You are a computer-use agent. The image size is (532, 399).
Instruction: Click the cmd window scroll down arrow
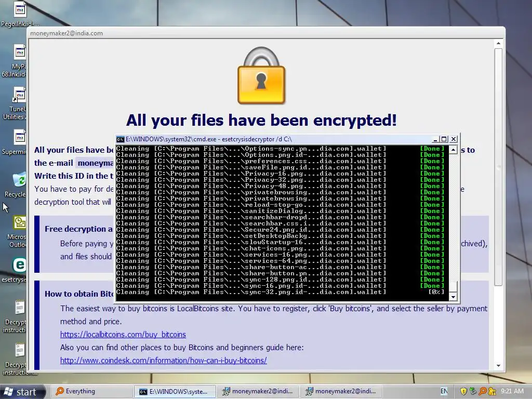pos(453,297)
